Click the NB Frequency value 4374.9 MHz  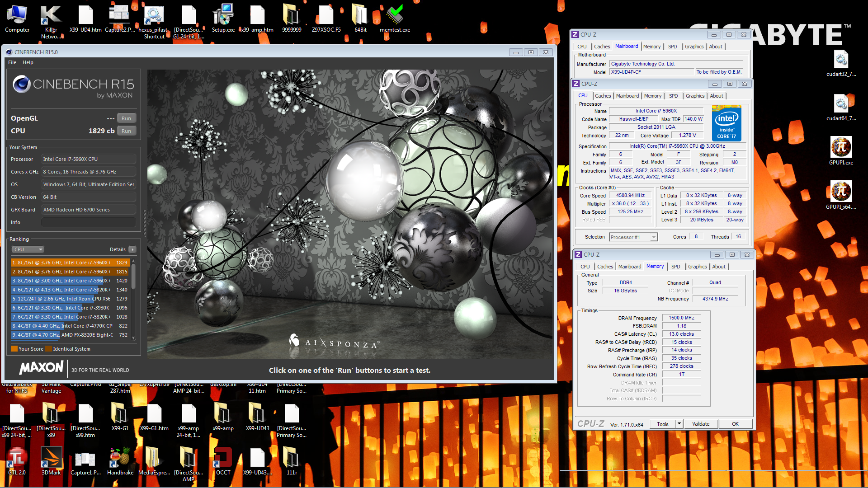pos(715,299)
